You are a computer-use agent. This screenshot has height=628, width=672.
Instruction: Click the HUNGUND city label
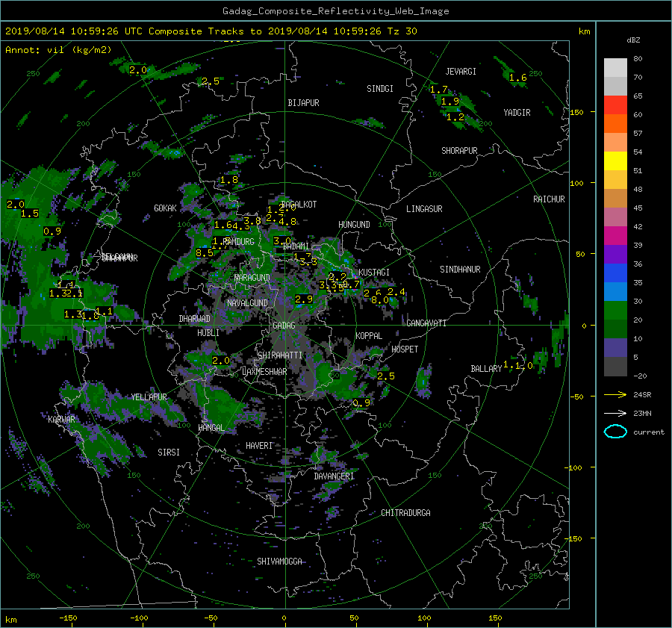[x=354, y=225]
